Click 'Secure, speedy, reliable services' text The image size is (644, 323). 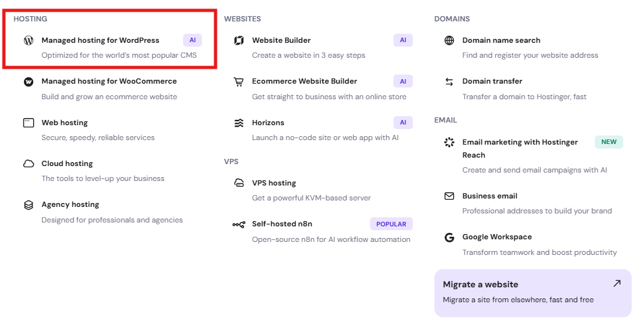(98, 138)
